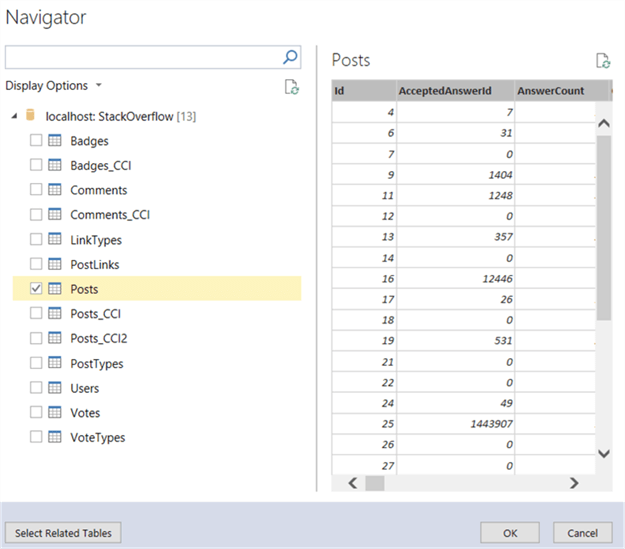This screenshot has height=549, width=625.
Task: Click the PostTypes table icon
Action: click(x=55, y=363)
